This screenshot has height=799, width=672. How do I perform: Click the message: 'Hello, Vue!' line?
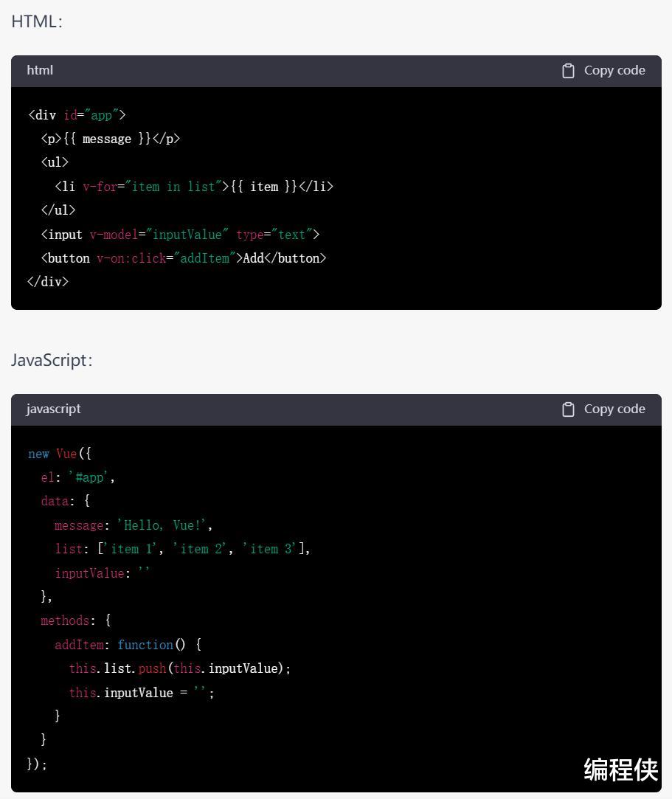click(x=134, y=525)
